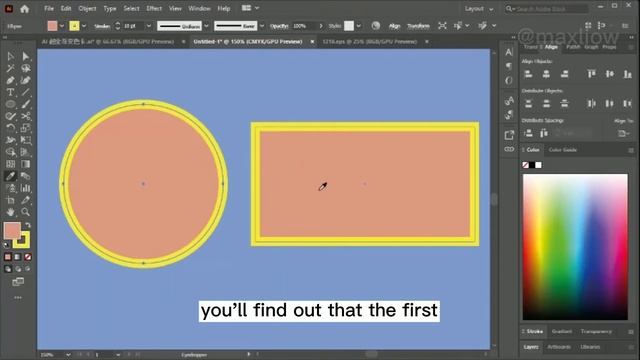This screenshot has width=640, height=360.
Task: Set paint mode to Color
Action: [8, 257]
